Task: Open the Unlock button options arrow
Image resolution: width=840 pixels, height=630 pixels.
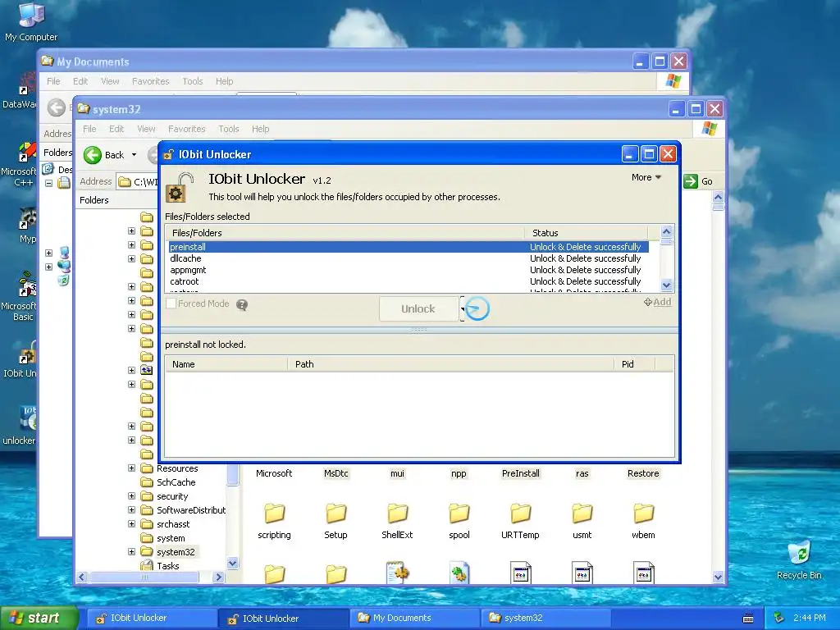Action: point(462,309)
